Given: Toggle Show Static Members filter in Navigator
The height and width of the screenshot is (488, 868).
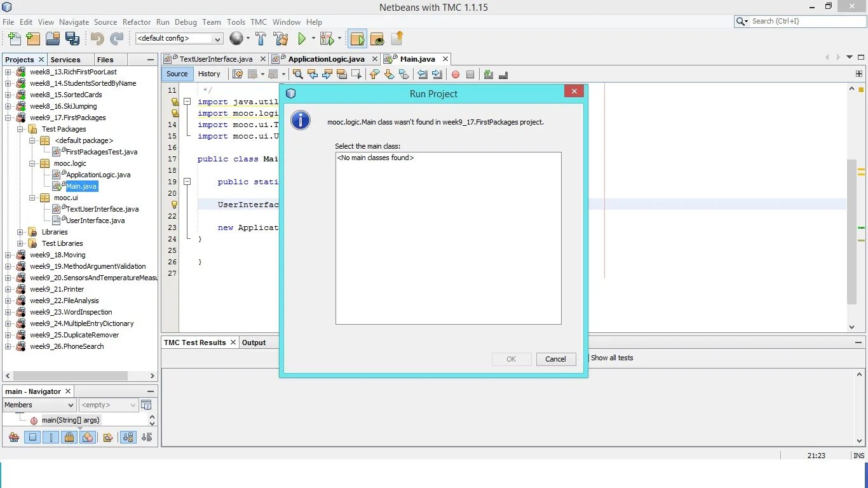Looking at the screenshot, I should point(51,437).
